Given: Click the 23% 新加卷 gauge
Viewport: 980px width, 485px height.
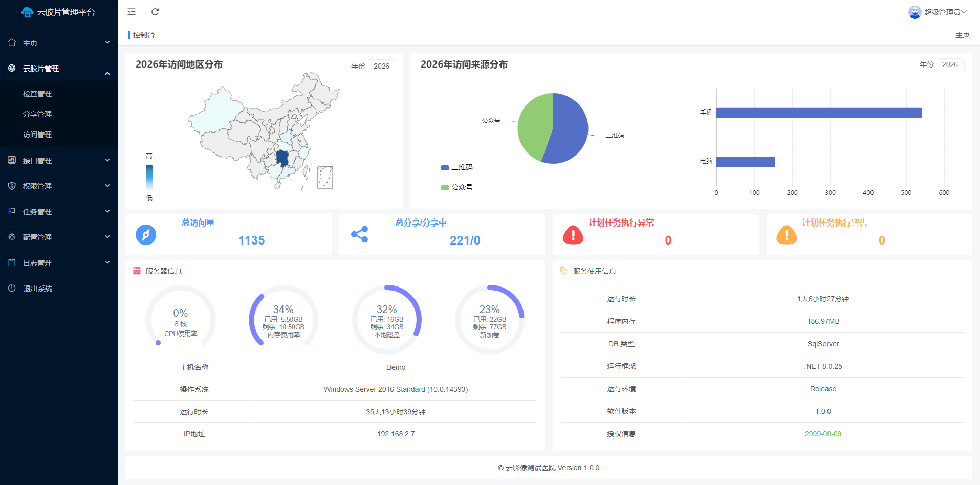Looking at the screenshot, I should click(x=490, y=320).
